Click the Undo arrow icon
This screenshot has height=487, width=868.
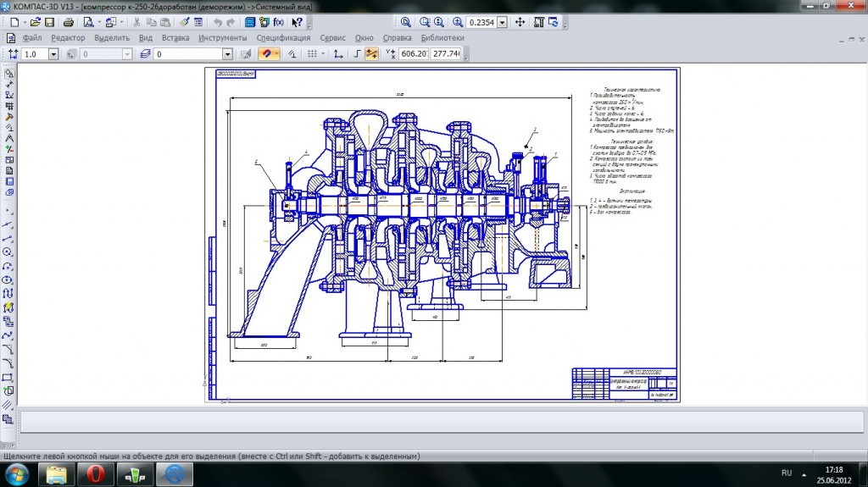click(217, 22)
